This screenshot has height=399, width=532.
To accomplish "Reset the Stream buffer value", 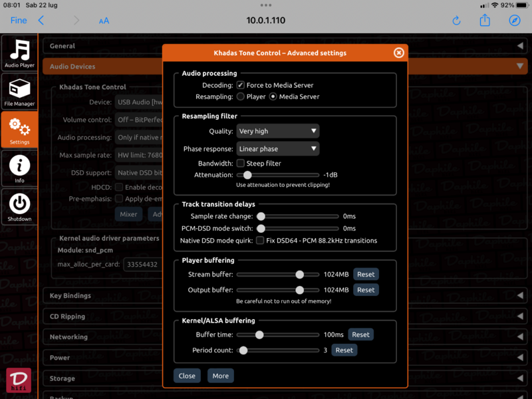I will point(366,274).
